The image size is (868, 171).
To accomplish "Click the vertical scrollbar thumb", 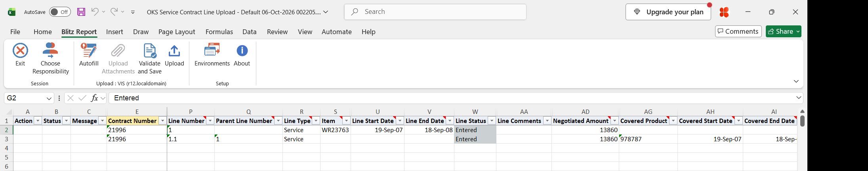I will [x=802, y=121].
